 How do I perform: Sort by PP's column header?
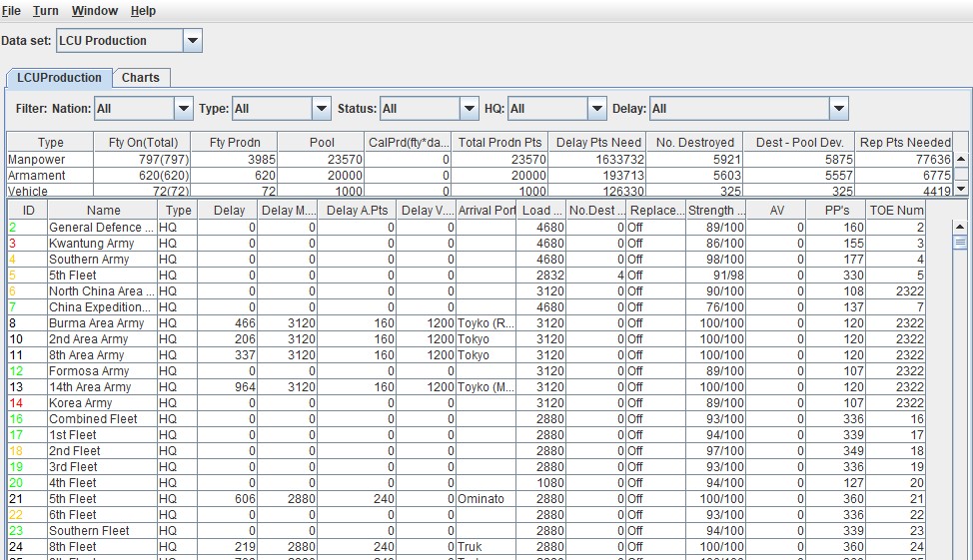(836, 211)
